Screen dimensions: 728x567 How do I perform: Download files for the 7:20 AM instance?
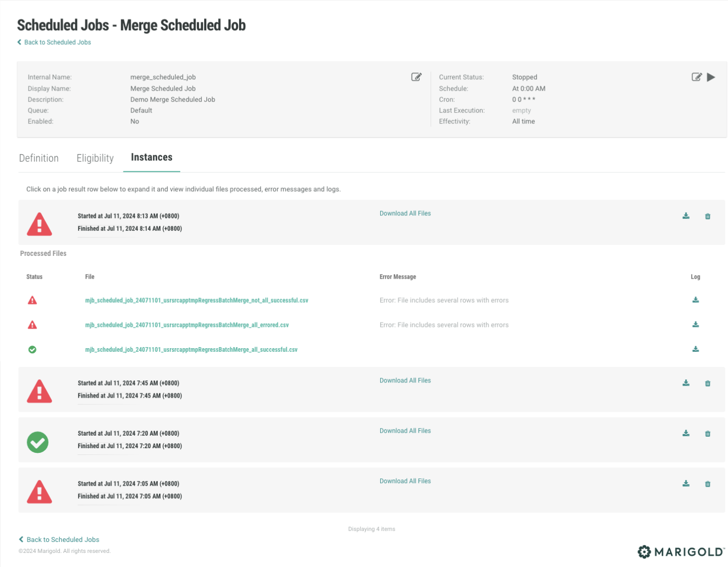(686, 434)
